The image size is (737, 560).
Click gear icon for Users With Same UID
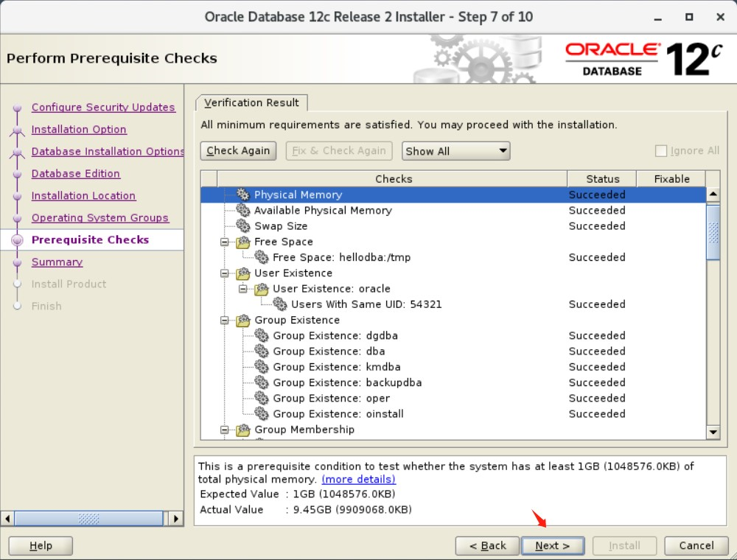click(279, 304)
